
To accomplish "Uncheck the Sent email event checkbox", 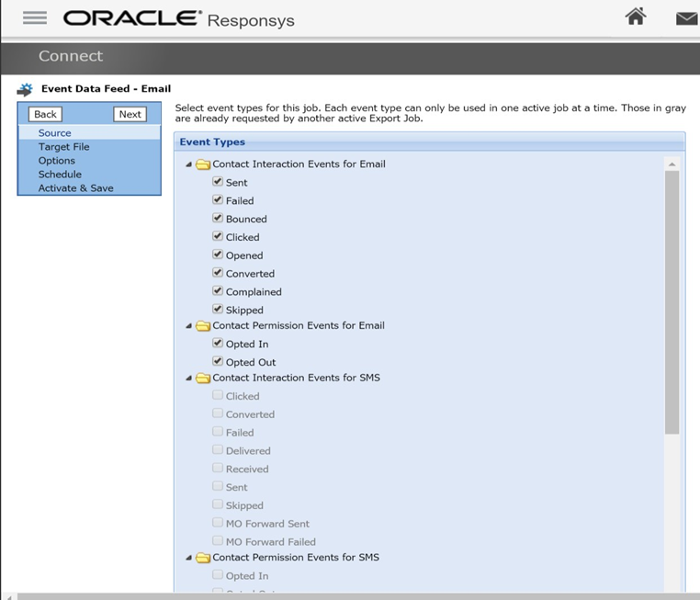I will [218, 182].
